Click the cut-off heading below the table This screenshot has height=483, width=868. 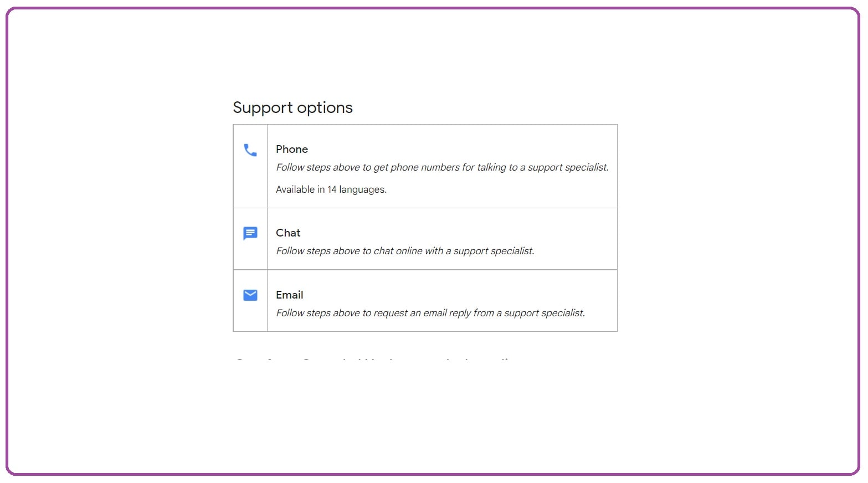coord(372,358)
